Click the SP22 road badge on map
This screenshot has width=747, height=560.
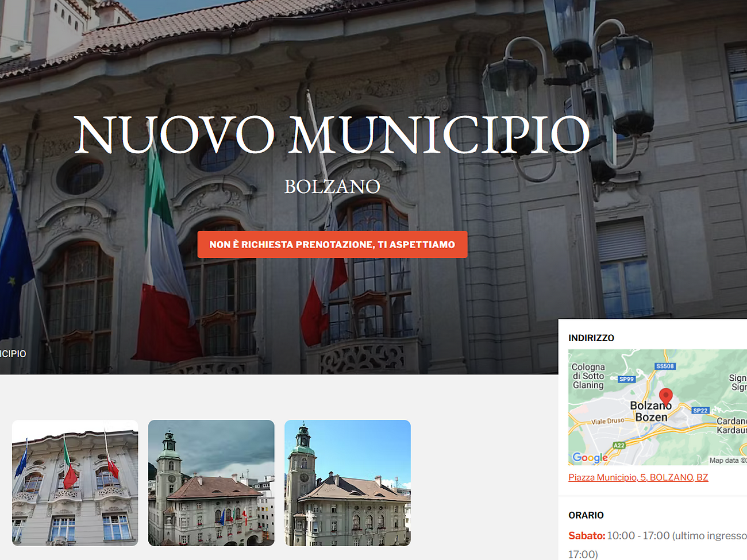(x=700, y=410)
